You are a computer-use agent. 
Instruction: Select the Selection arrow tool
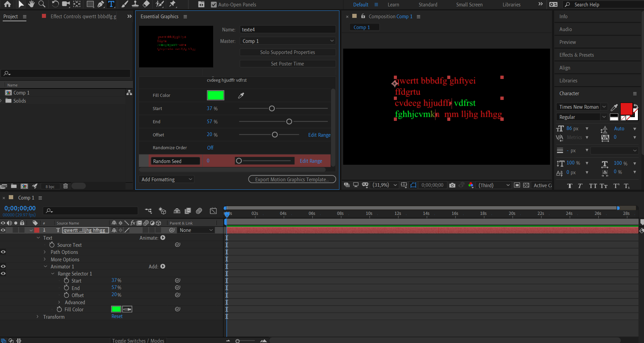click(21, 4)
